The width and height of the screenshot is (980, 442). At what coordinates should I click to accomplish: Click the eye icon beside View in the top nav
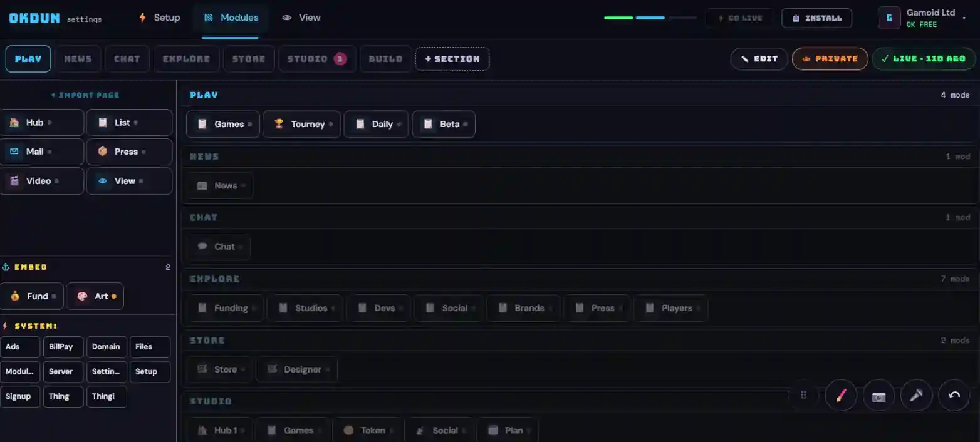pyautogui.click(x=287, y=18)
